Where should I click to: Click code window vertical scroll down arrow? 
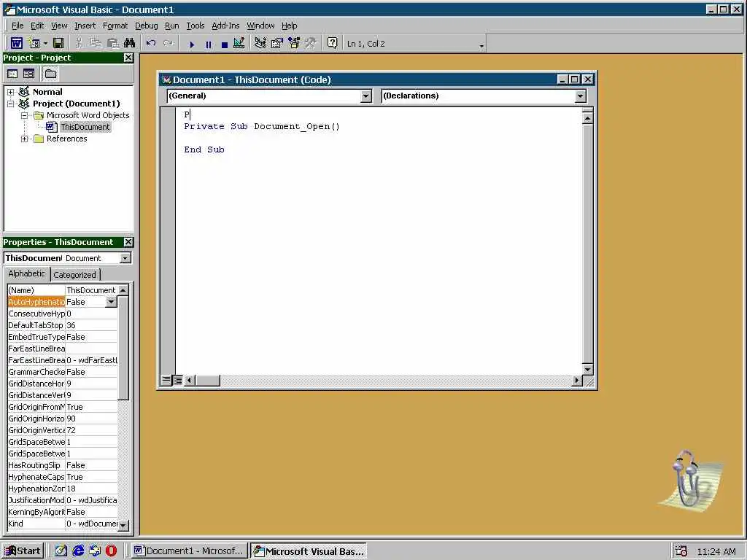(x=587, y=370)
